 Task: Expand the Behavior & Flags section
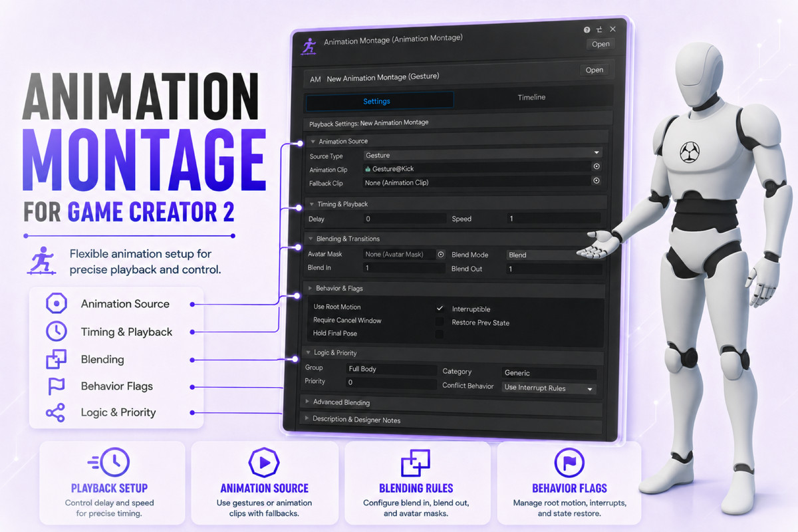click(309, 288)
